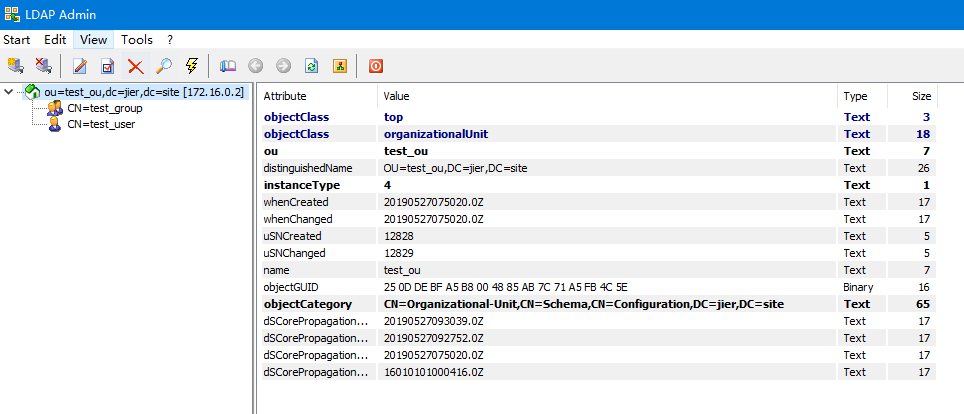Open the Schema viewer book icon
Image resolution: width=964 pixels, height=414 pixels.
(x=228, y=65)
